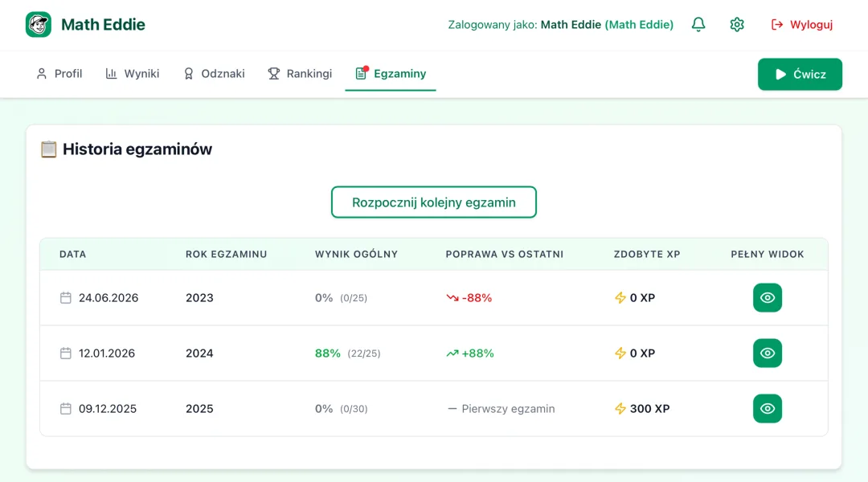This screenshot has height=482, width=868.
Task: Click the (0/30) score detail
Action: coord(354,409)
